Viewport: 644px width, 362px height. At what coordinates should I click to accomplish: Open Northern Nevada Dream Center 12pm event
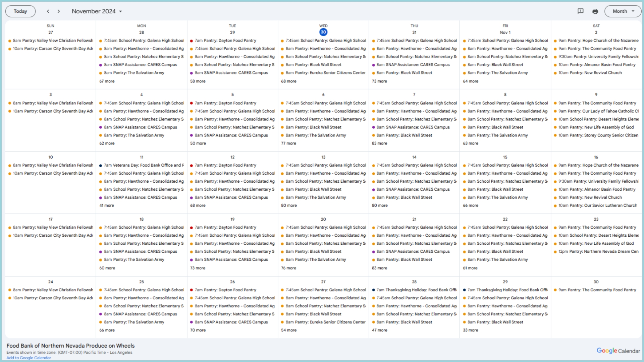coord(596,251)
